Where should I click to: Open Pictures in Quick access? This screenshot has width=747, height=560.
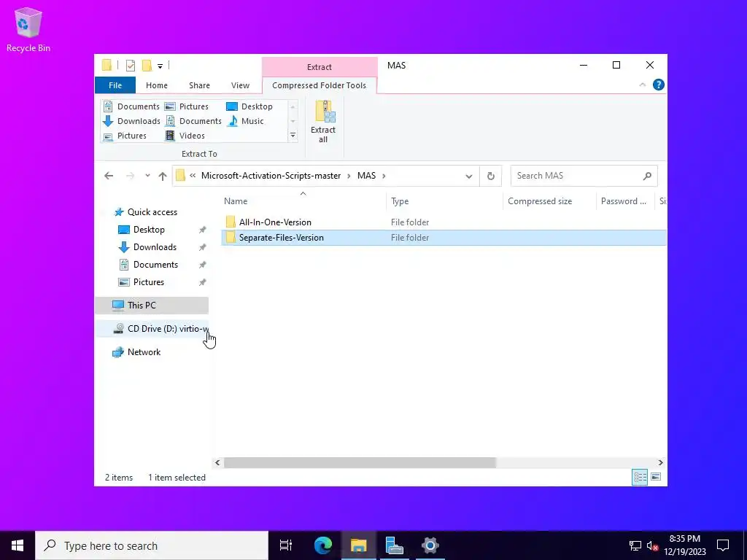[148, 282]
